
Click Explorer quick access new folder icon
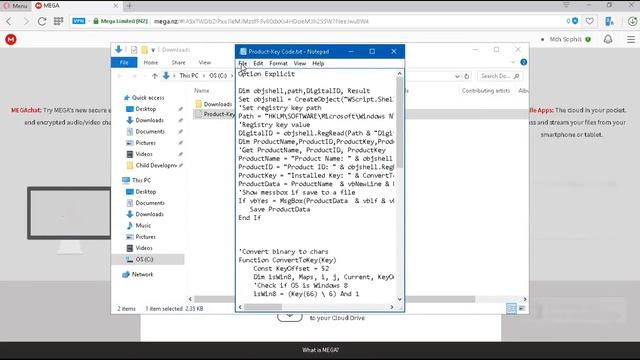pyautogui.click(x=144, y=50)
